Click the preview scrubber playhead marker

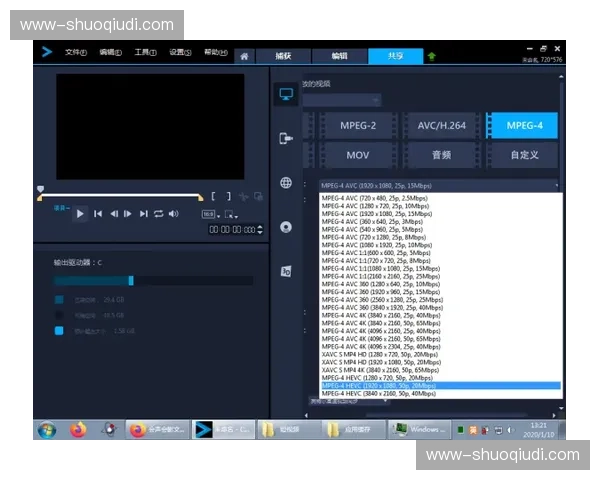40,189
